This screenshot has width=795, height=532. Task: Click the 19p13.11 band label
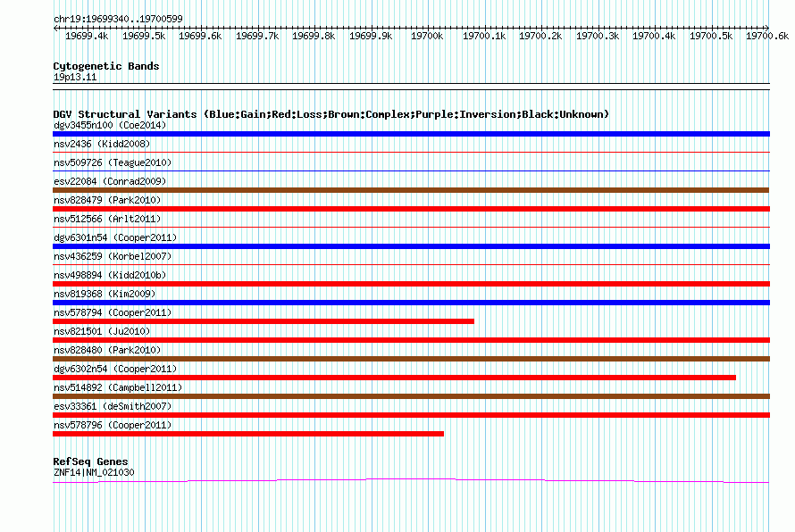tap(75, 77)
